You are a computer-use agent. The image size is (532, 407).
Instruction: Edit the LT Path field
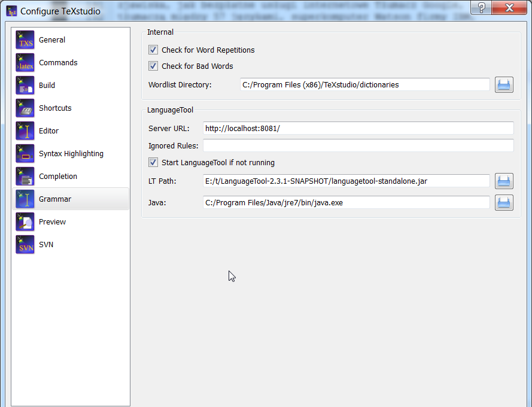pyautogui.click(x=346, y=181)
